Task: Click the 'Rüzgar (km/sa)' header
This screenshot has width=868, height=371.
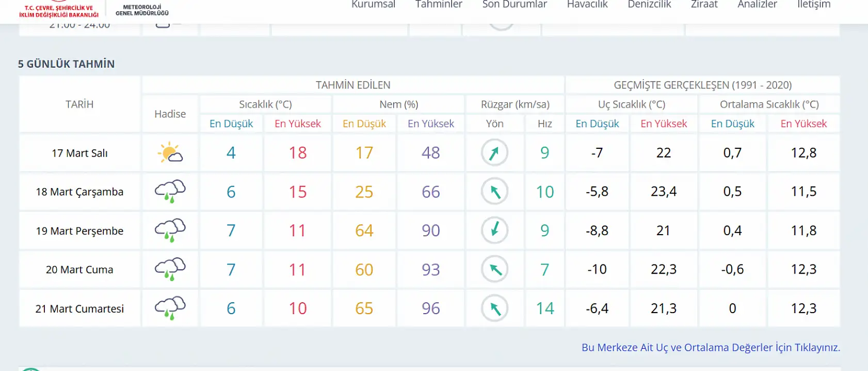Action: pos(515,104)
